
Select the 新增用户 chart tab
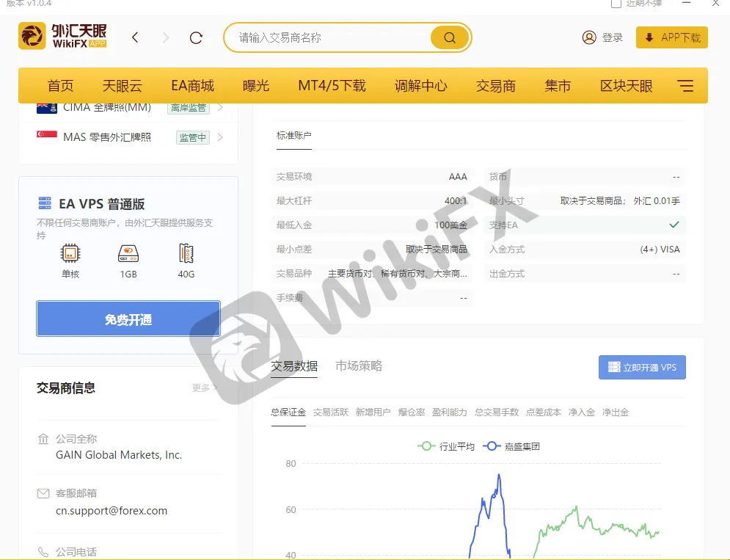(373, 412)
